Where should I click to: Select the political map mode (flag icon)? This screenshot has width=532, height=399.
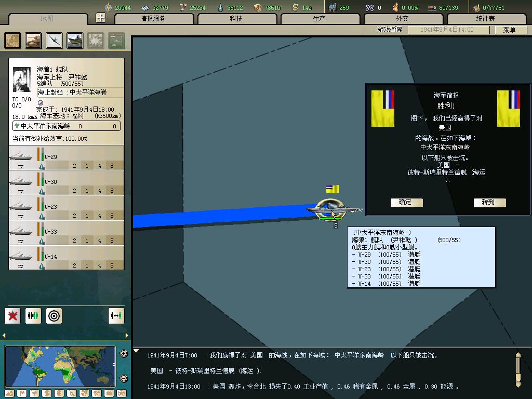pyautogui.click(x=22, y=393)
